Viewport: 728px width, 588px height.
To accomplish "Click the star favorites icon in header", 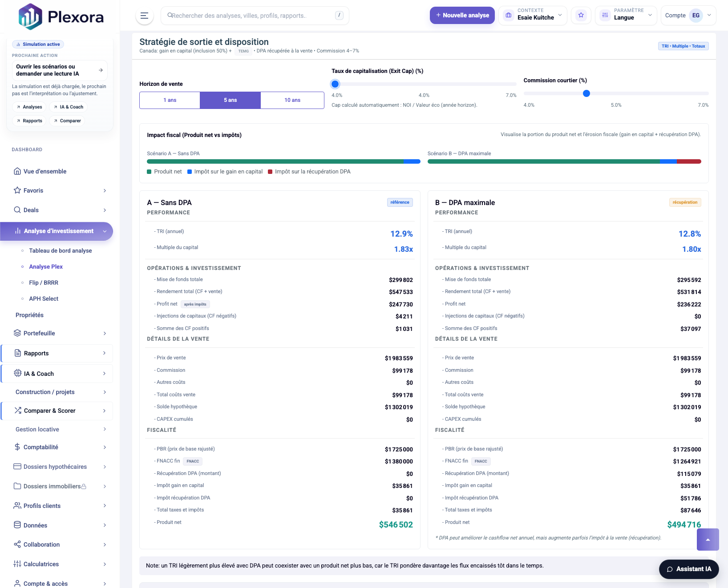I will [x=581, y=16].
